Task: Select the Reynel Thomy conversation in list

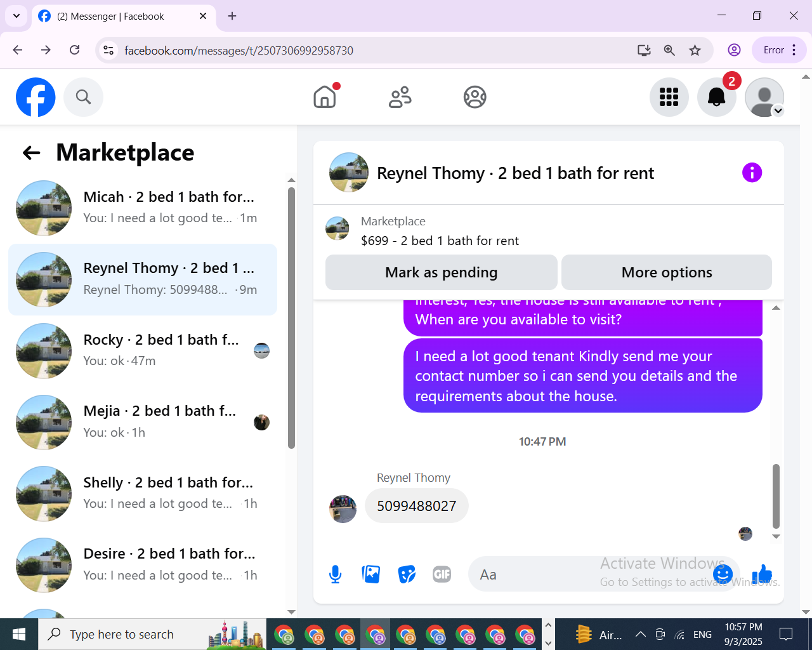Action: click(x=143, y=279)
